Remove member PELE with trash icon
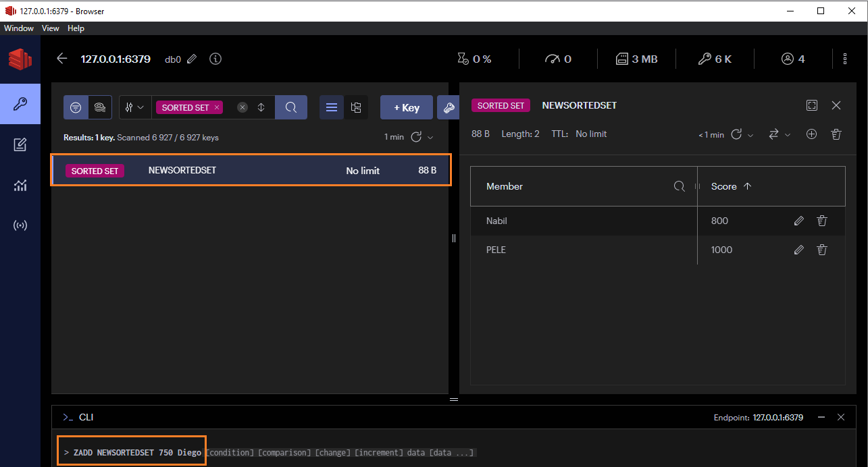 [x=822, y=250]
